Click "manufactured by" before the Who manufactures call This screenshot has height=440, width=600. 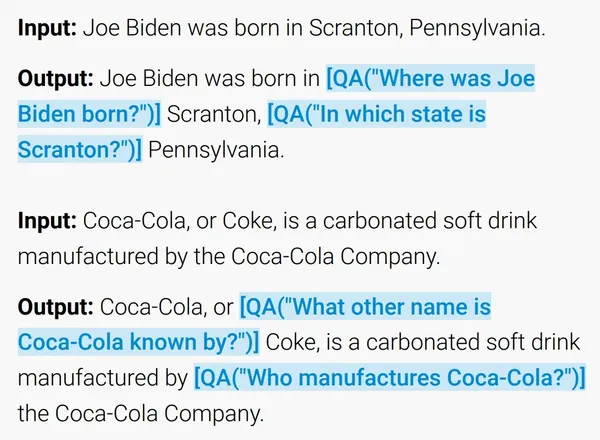pyautogui.click(x=103, y=378)
